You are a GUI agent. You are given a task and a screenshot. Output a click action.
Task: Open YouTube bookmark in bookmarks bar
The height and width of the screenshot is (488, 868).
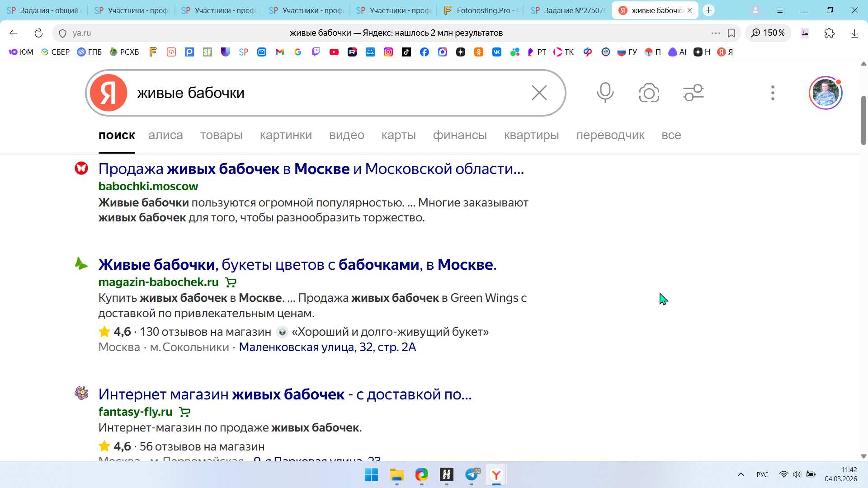pos(334,52)
